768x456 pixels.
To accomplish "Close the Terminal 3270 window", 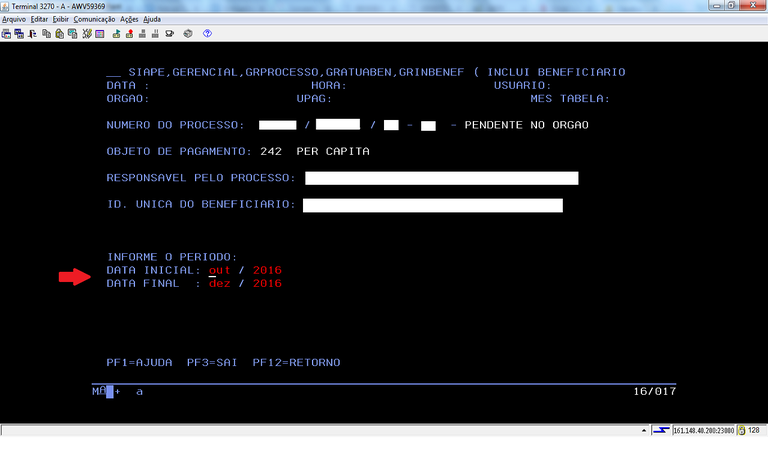I will pyautogui.click(x=753, y=5).
